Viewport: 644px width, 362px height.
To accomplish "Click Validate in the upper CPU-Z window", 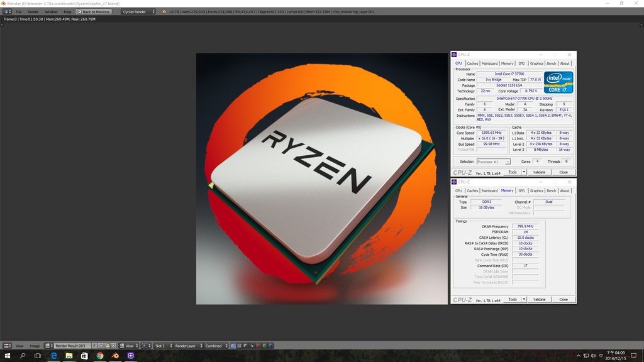I will tap(539, 172).
